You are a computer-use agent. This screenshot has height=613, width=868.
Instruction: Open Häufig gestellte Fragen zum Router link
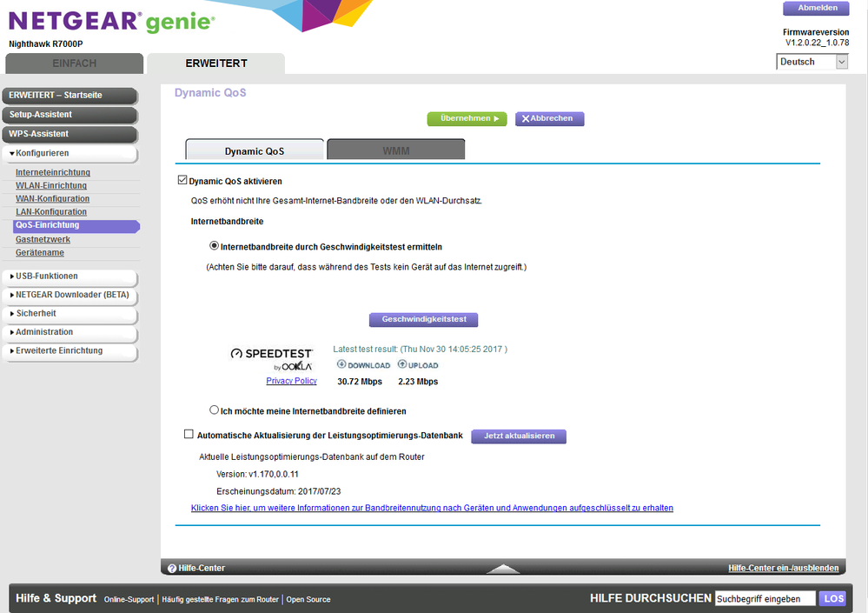[x=220, y=599]
